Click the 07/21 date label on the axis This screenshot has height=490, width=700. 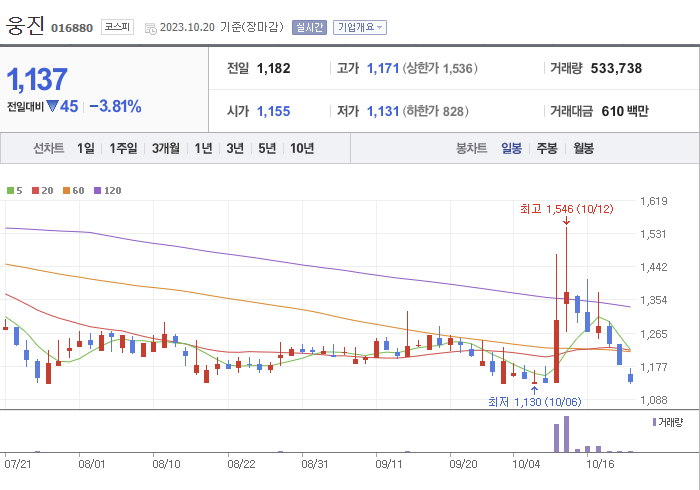pyautogui.click(x=18, y=464)
